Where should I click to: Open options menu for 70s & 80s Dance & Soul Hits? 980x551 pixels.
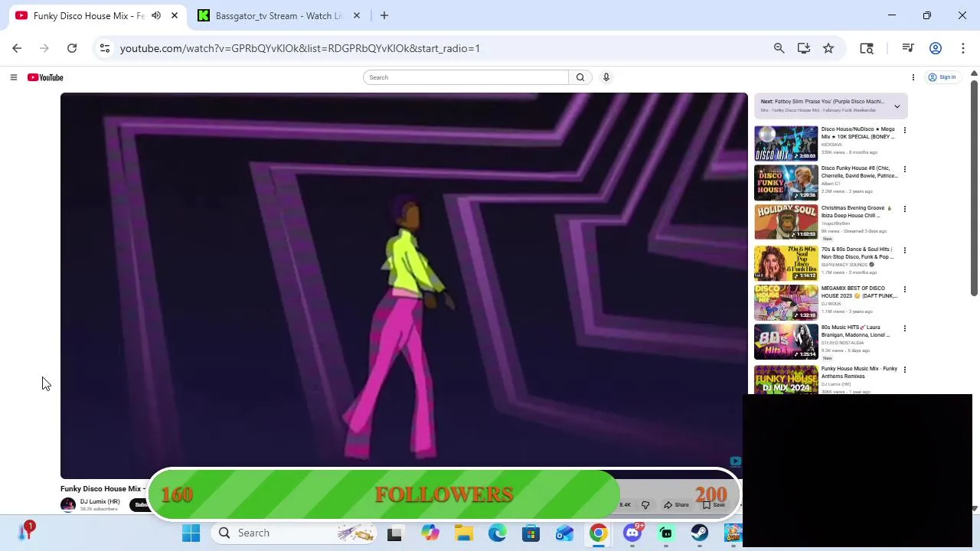(x=904, y=250)
